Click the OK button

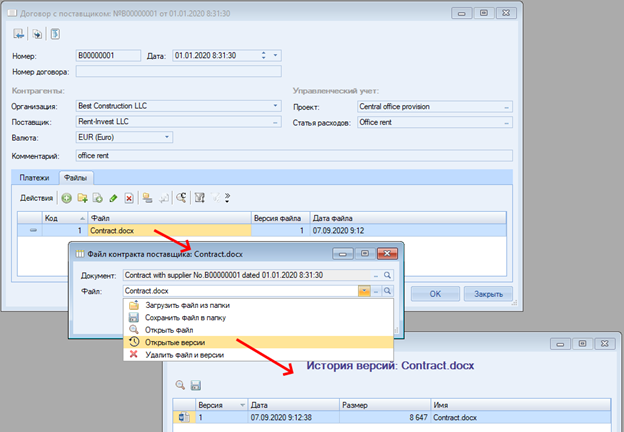point(435,294)
